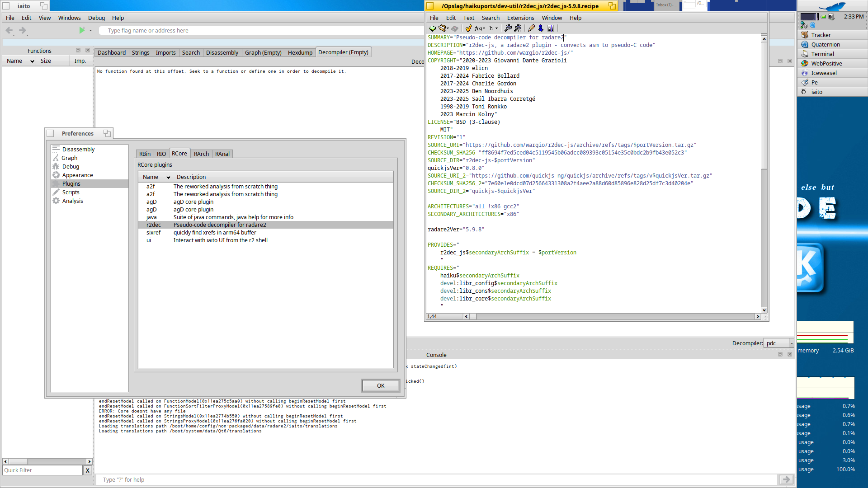The width and height of the screenshot is (868, 488).
Task: Open the Debug menu in iaito
Action: coord(96,18)
